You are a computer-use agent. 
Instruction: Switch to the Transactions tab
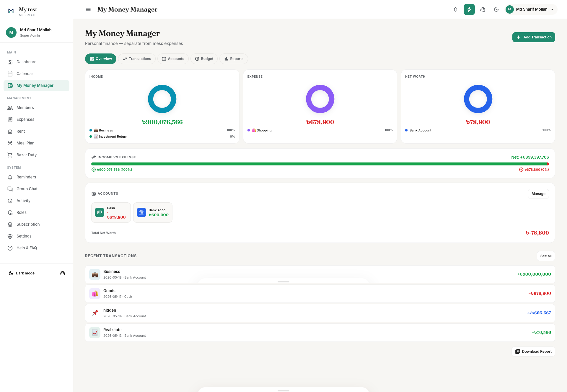137,59
